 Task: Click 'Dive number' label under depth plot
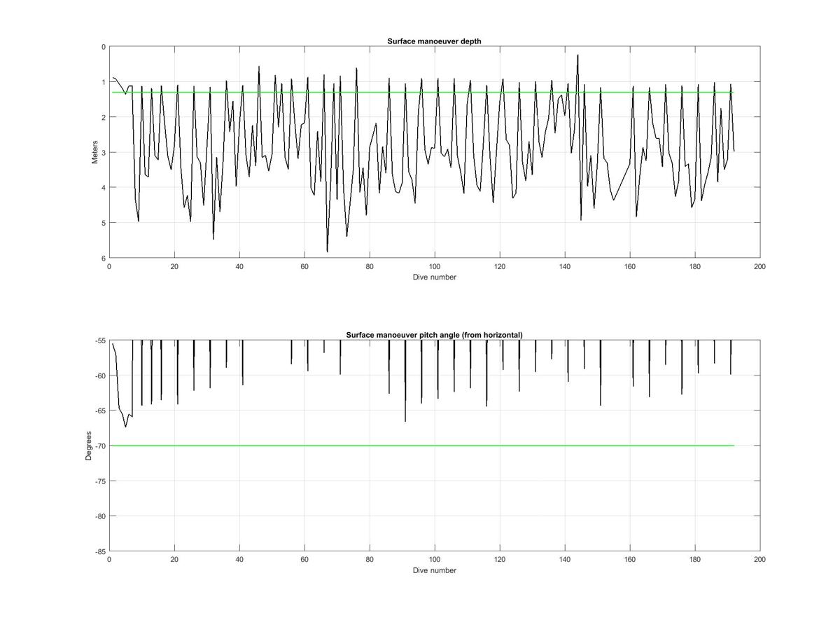click(x=434, y=277)
